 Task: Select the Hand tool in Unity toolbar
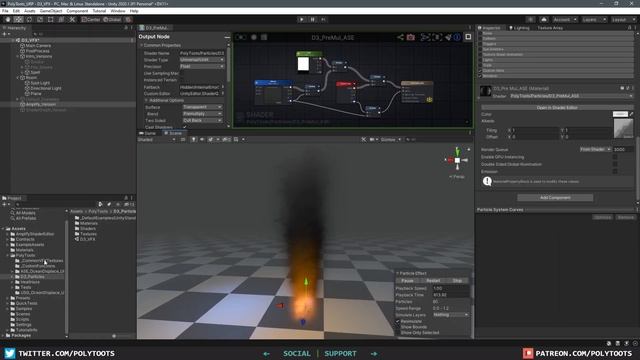8,19
